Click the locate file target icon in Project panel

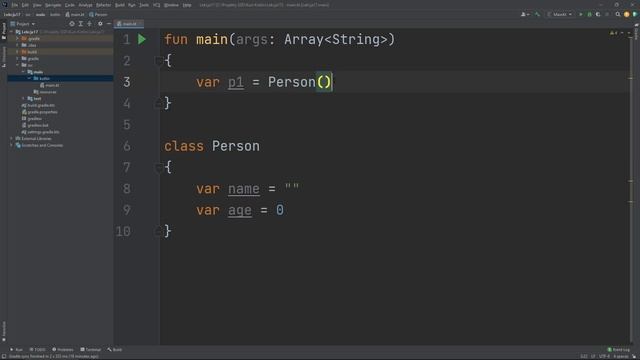pos(71,24)
